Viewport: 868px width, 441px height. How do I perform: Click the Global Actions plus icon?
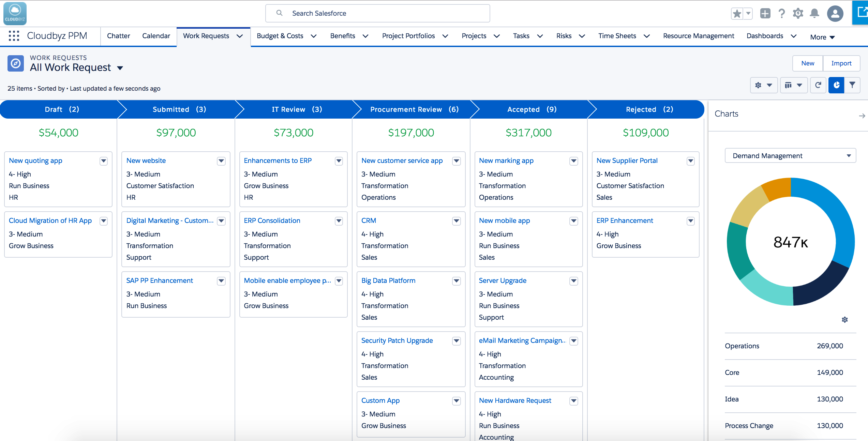pyautogui.click(x=765, y=13)
